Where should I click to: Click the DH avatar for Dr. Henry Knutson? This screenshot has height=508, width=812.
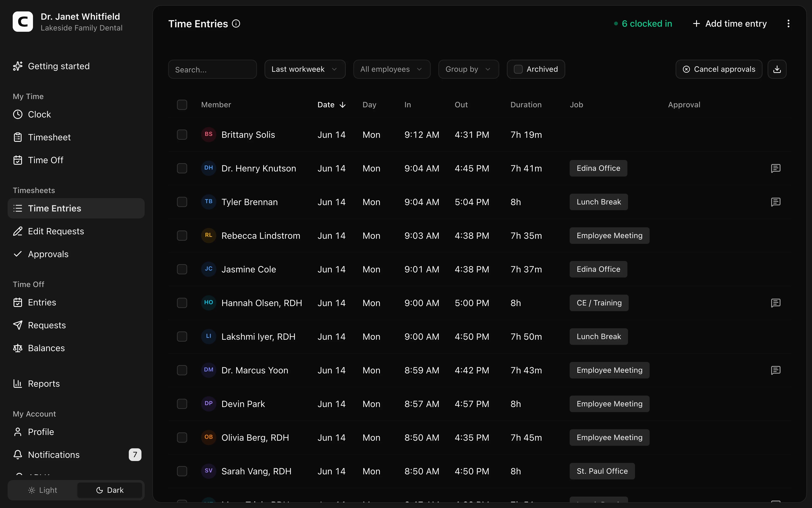click(209, 168)
